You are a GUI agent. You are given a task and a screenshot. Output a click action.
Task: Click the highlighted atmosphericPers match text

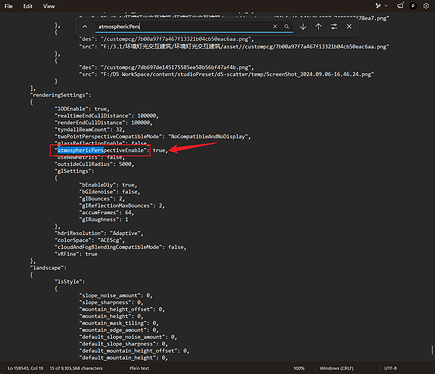[80, 150]
